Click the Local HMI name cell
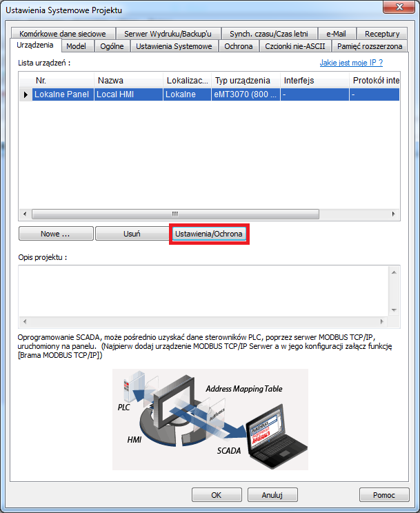Viewport: 420px width, 513px height. (129, 94)
